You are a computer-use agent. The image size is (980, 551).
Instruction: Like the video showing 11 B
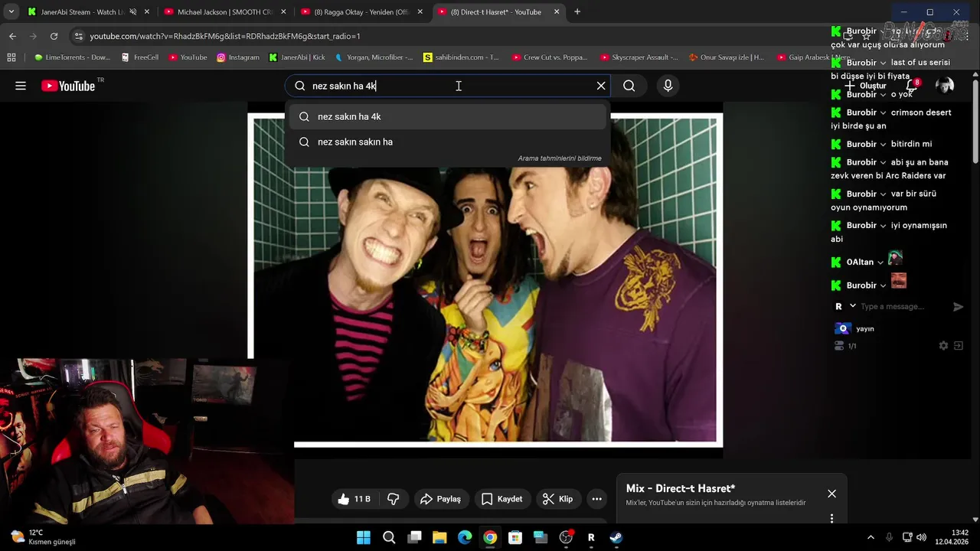354,499
